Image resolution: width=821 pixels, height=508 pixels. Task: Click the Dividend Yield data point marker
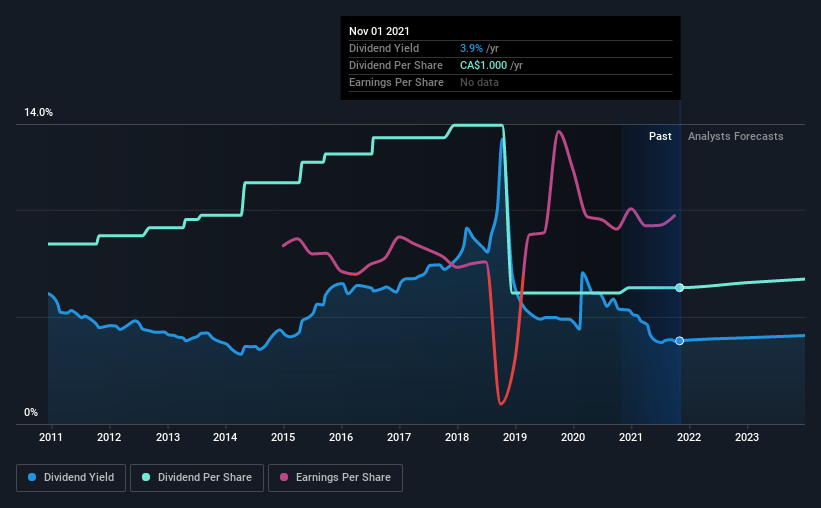(x=680, y=341)
